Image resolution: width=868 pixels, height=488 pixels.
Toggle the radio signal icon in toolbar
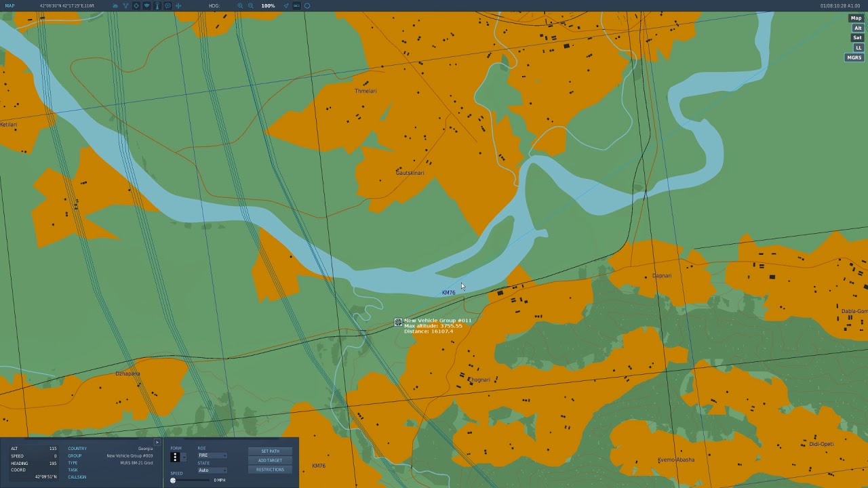click(x=146, y=5)
